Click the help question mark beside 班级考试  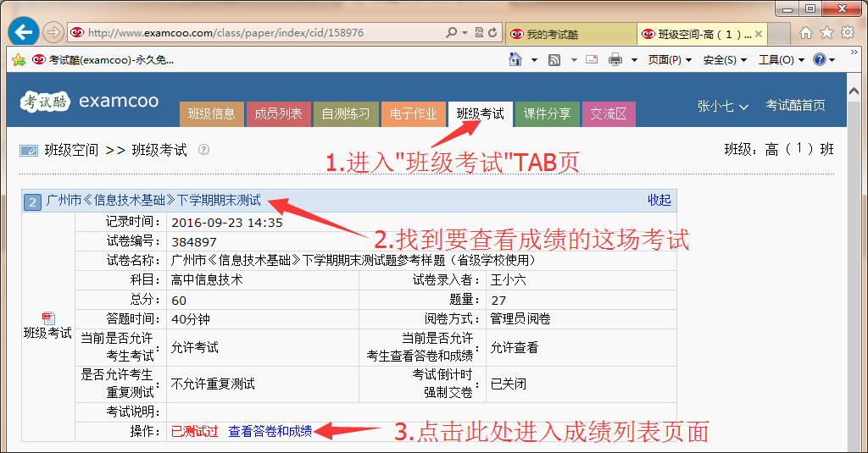click(x=203, y=150)
